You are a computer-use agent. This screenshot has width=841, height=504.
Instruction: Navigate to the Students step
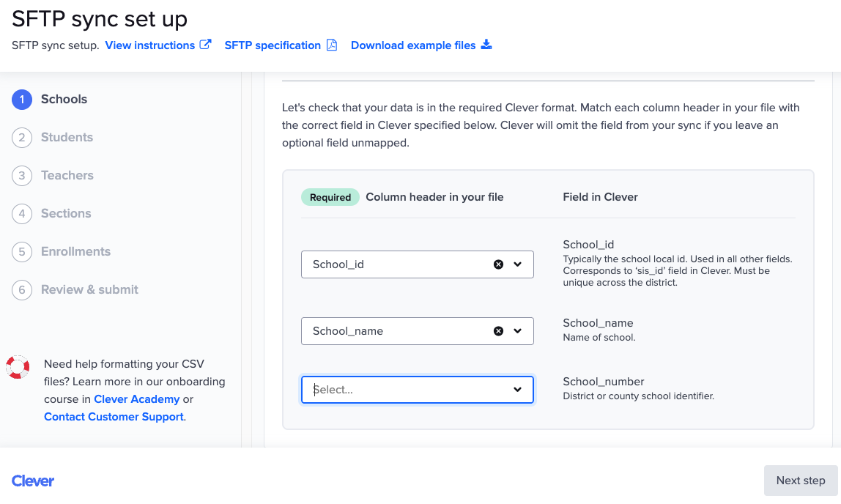click(68, 137)
